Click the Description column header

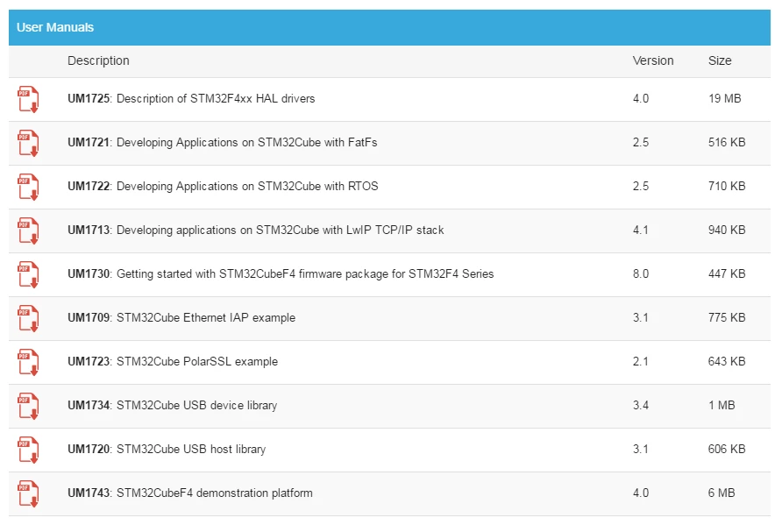98,60
